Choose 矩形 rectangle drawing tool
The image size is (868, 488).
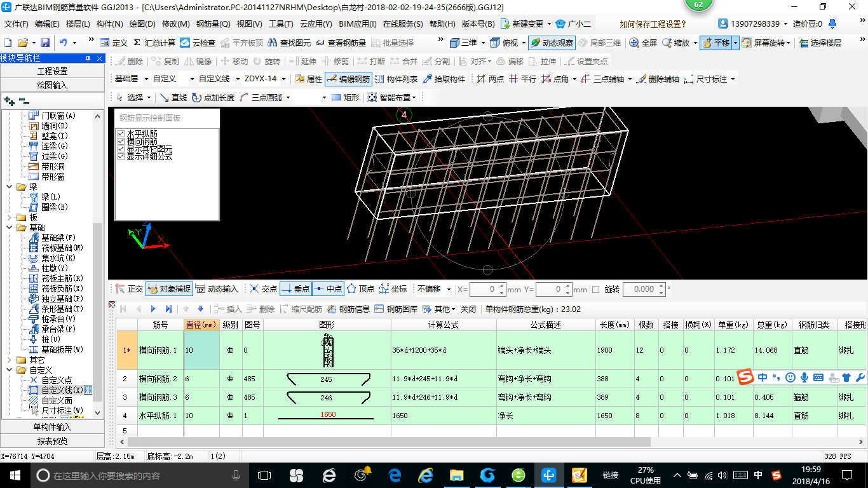(345, 97)
